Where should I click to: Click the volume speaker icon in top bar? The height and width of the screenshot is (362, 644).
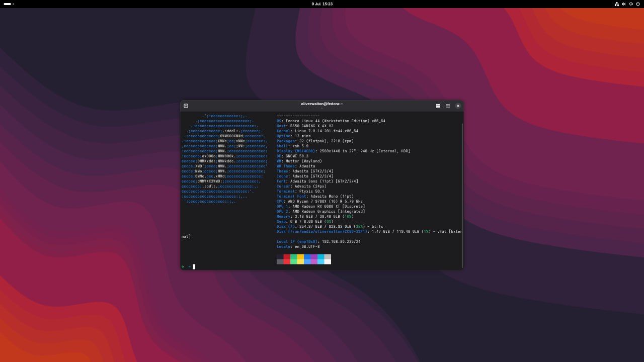click(x=624, y=4)
